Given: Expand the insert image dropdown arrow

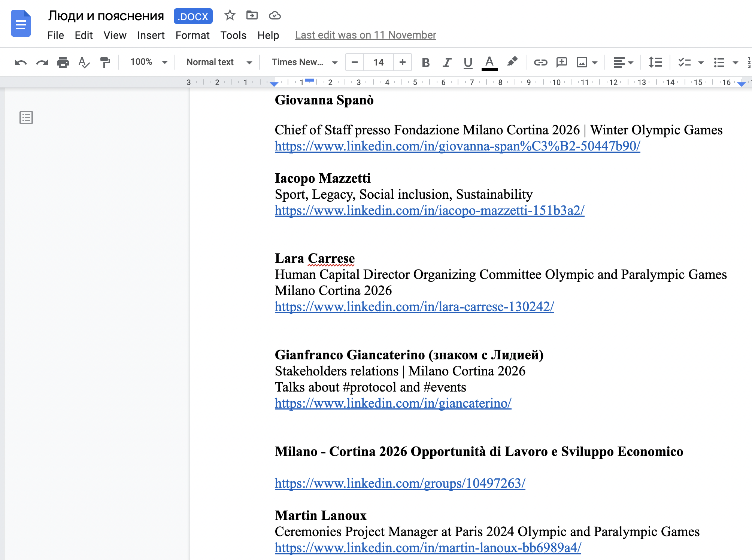Looking at the screenshot, I should pyautogui.click(x=595, y=63).
